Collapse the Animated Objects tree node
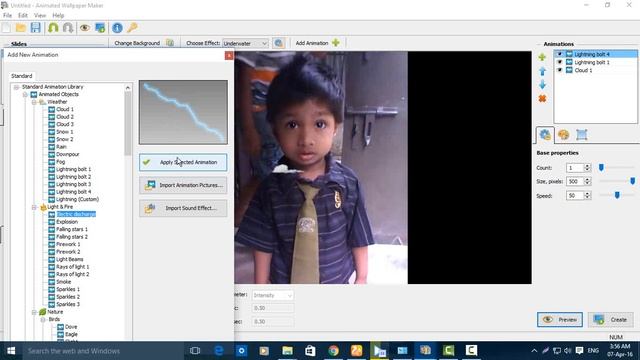This screenshot has width=640, height=360. (x=25, y=94)
